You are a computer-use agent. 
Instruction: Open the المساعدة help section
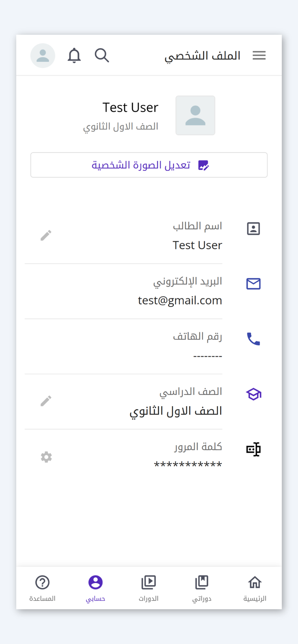[42, 588]
